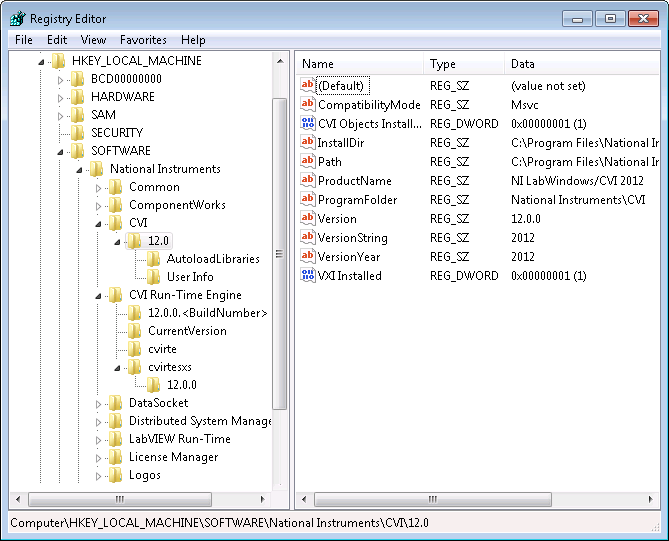Open the File menu
Image resolution: width=669 pixels, height=541 pixels.
point(23,40)
